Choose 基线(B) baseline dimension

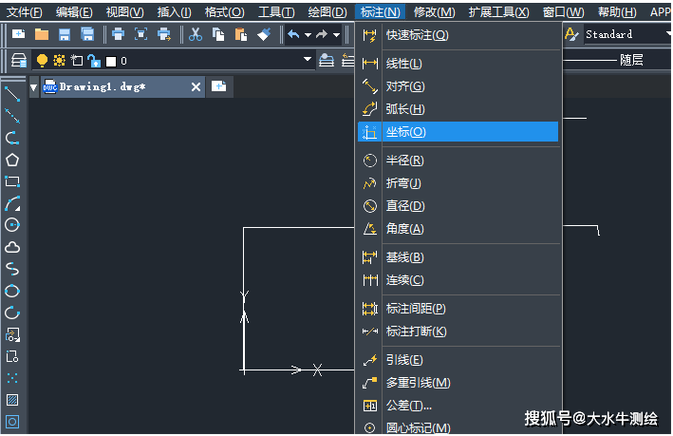click(458, 257)
